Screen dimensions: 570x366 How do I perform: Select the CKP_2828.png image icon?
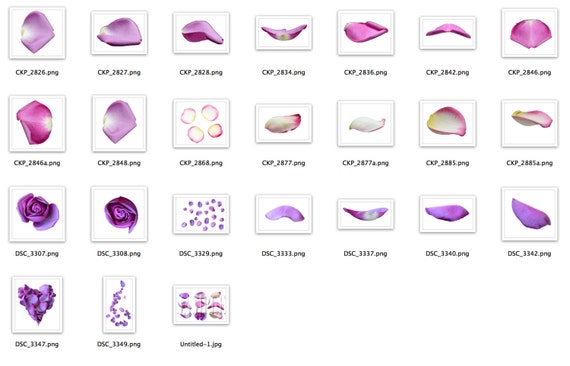pyautogui.click(x=201, y=33)
